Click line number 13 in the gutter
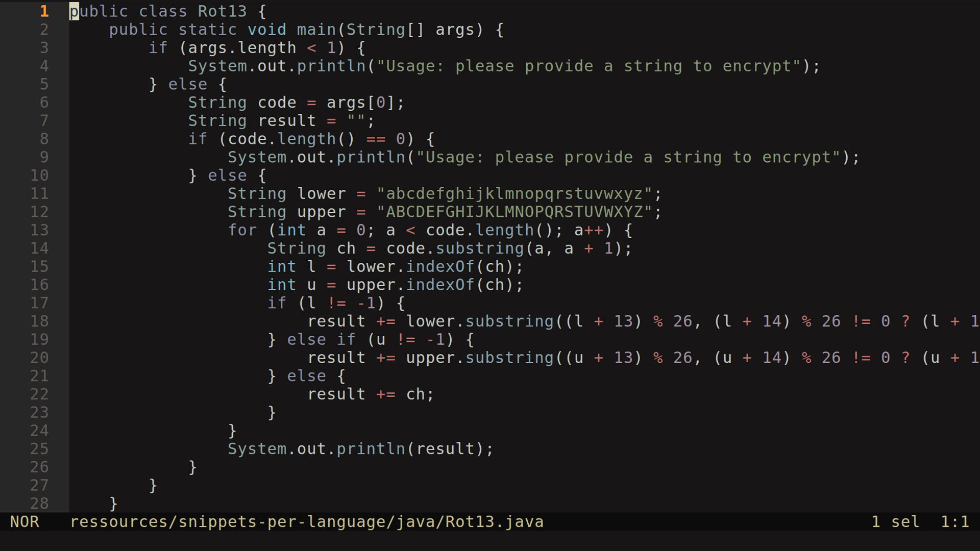 tap(39, 230)
